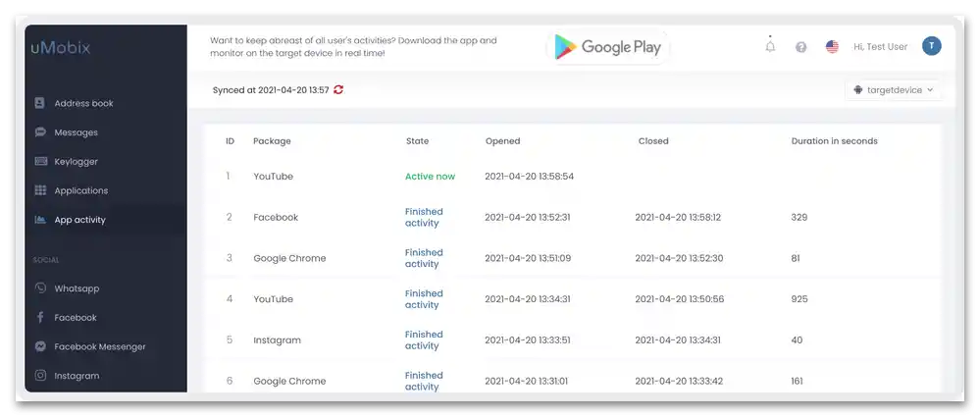The image size is (980, 417).
Task: Open Facebook under Social
Action: [76, 318]
